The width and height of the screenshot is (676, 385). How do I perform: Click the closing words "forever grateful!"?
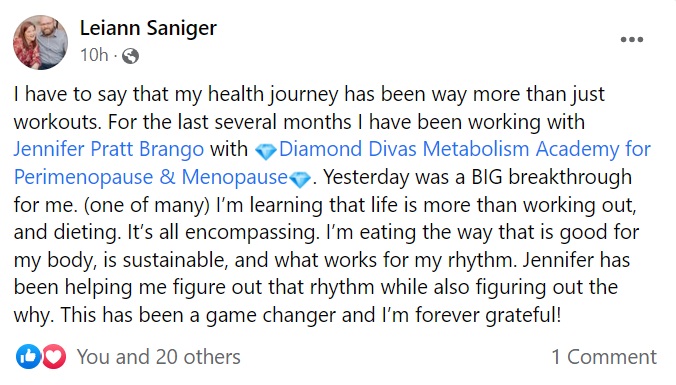488,315
